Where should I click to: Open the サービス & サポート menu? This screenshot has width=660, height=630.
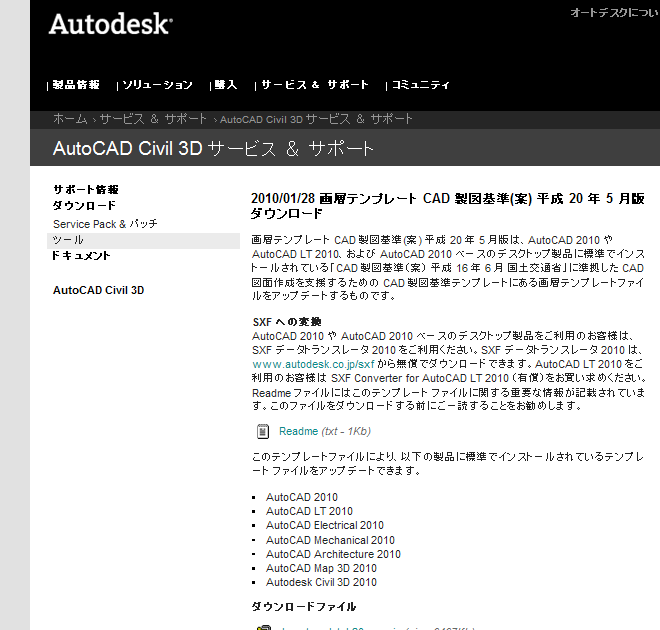point(315,85)
